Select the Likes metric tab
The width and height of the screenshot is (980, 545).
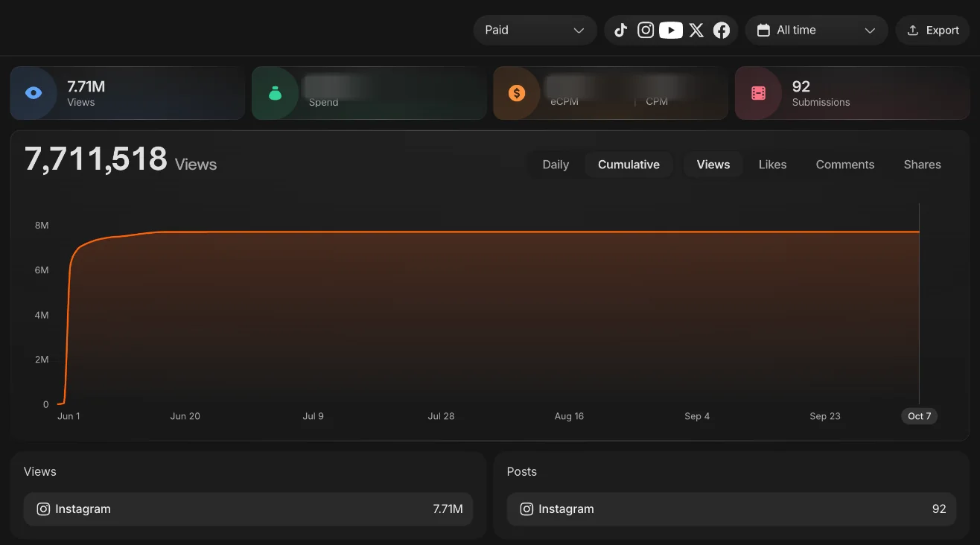pos(772,165)
